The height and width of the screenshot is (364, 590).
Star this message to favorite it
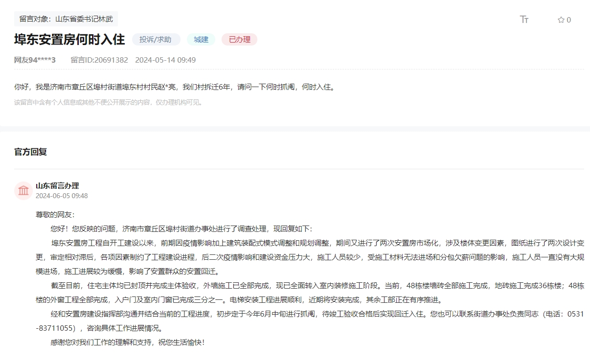[x=561, y=20]
